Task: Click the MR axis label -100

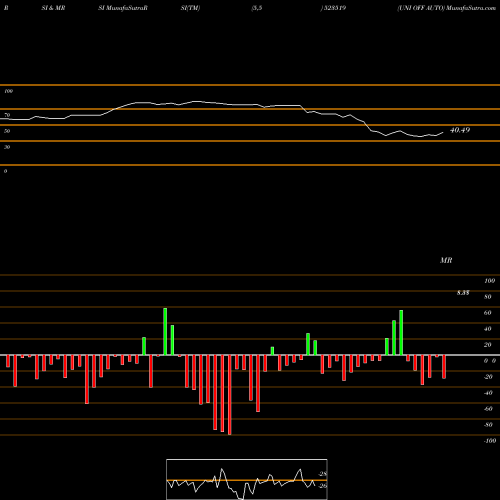Action: pos(490,441)
